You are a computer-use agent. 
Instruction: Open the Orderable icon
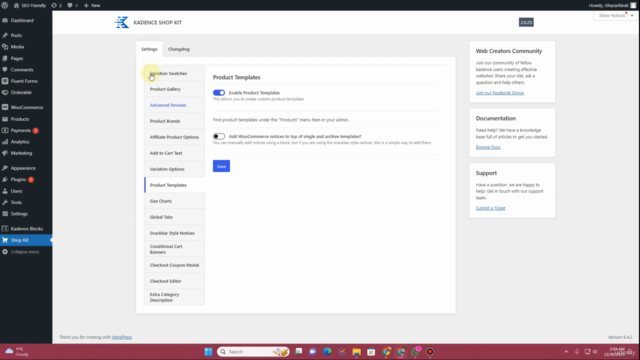pyautogui.click(x=5, y=93)
